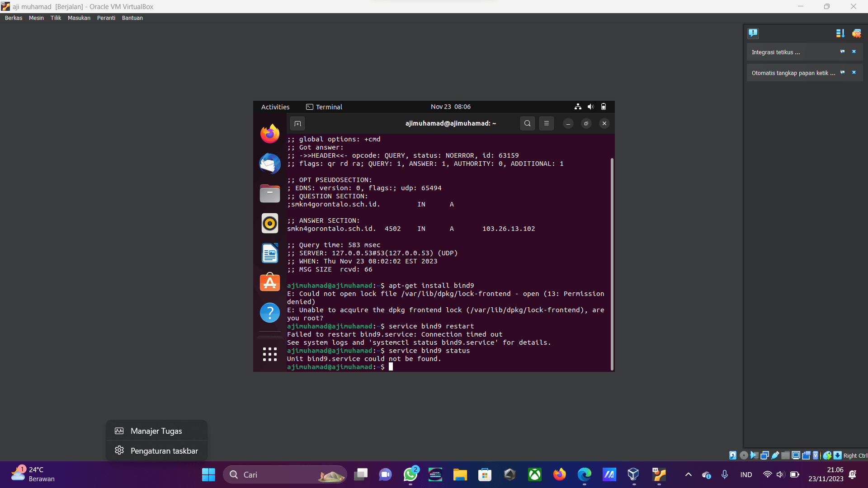Click the VirtualBox notification center icon
This screenshot has height=488, width=868.
[753, 33]
